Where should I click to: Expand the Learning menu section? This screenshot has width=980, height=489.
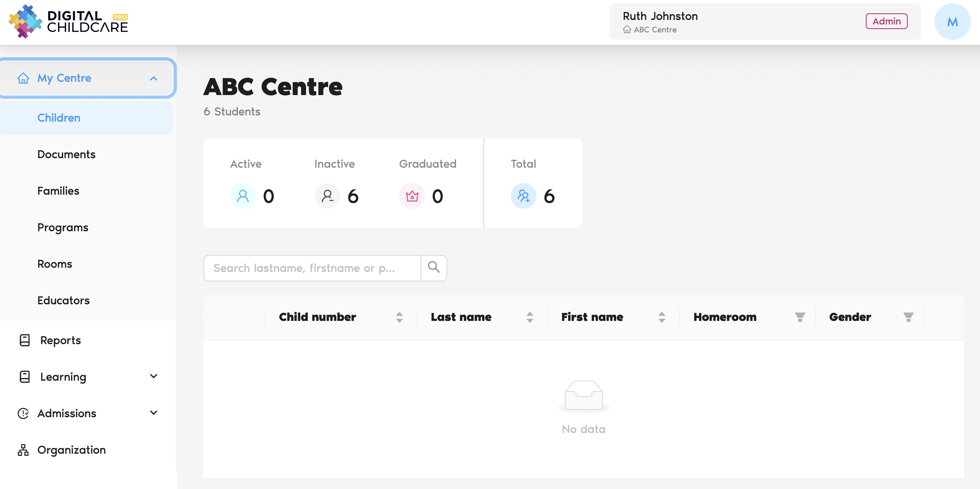154,377
